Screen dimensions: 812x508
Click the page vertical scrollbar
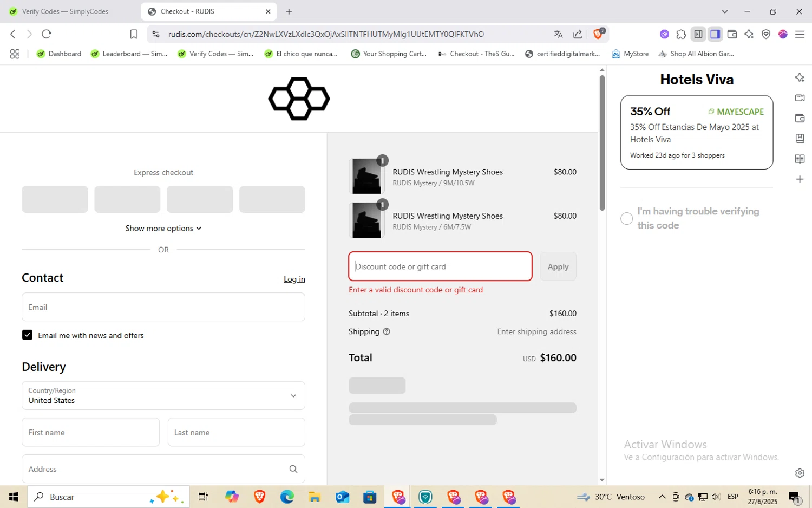[x=602, y=143]
